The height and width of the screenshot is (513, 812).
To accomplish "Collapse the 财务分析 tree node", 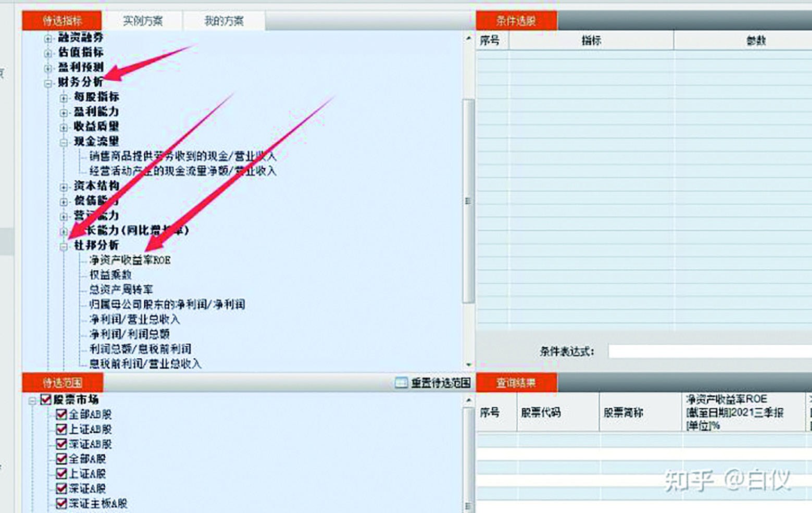I will 48,83.
